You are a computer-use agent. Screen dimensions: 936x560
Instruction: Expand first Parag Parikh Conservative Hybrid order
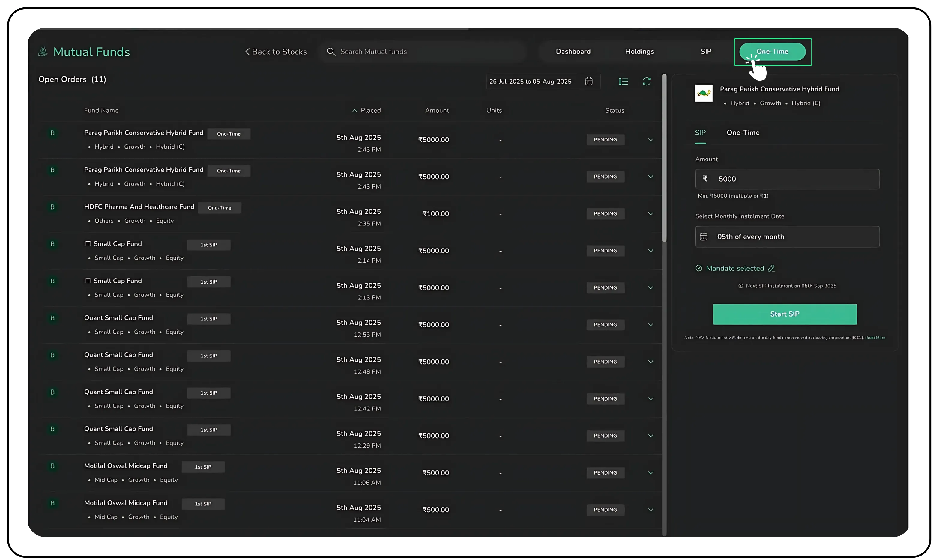point(651,140)
